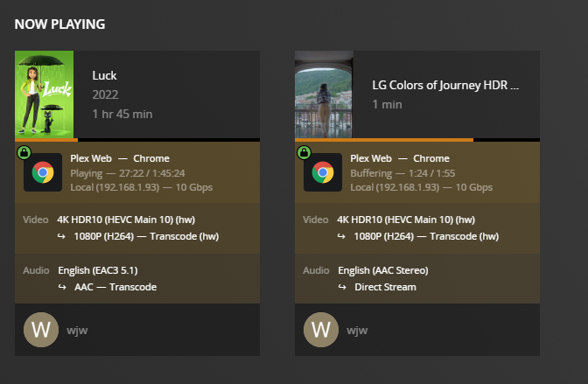Click the wjw avatar under Luck session
The height and width of the screenshot is (384, 588).
41,330
